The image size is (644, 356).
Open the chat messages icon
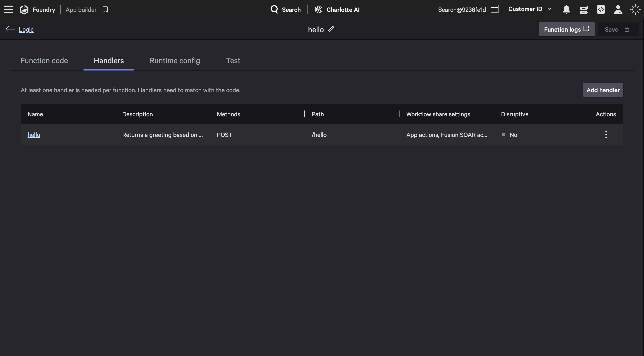point(584,10)
